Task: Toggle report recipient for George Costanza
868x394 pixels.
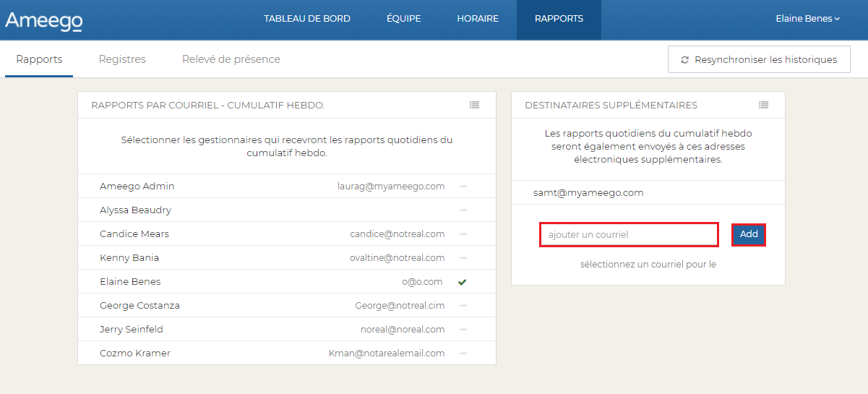Action: pyautogui.click(x=463, y=306)
